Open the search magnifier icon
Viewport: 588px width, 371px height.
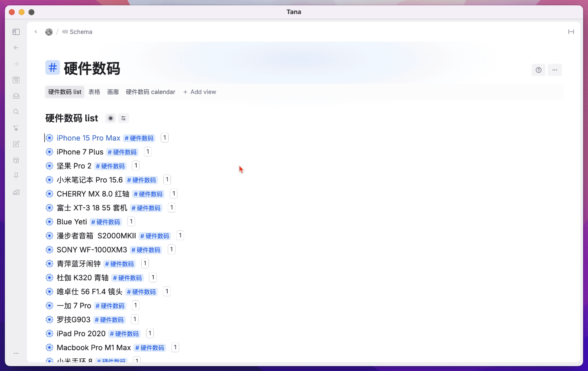16,112
